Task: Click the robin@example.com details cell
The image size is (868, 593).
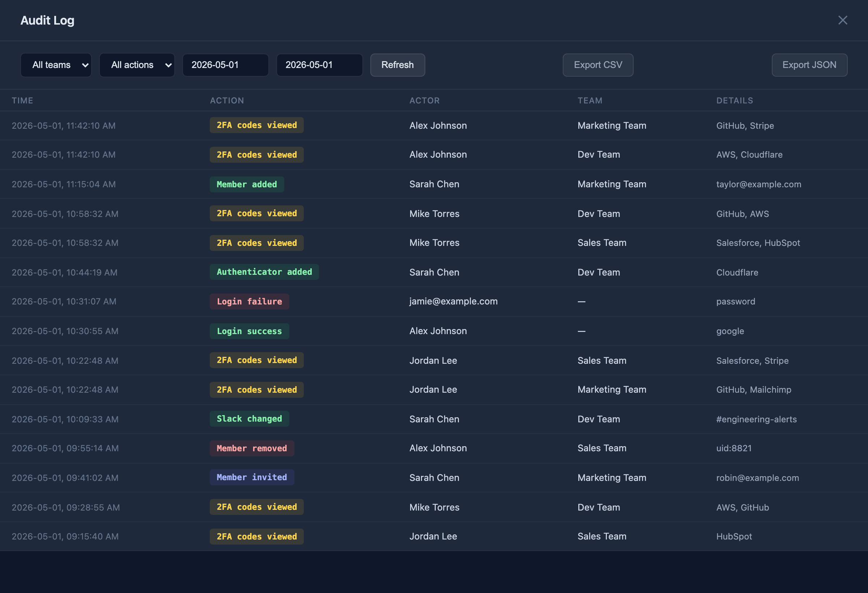Action: pyautogui.click(x=757, y=478)
